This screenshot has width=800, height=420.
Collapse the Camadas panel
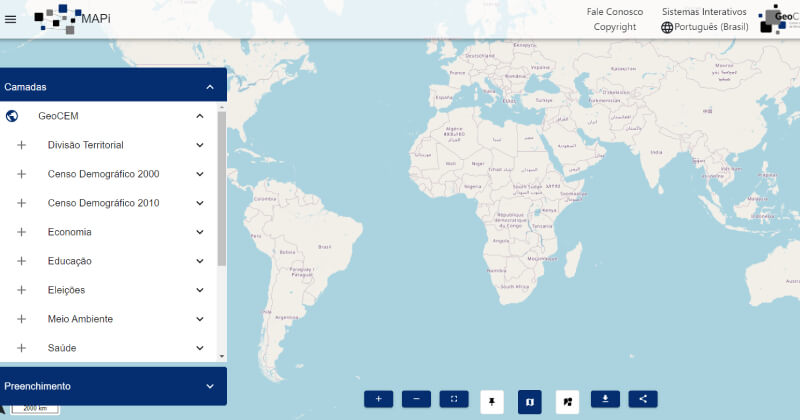click(x=210, y=87)
